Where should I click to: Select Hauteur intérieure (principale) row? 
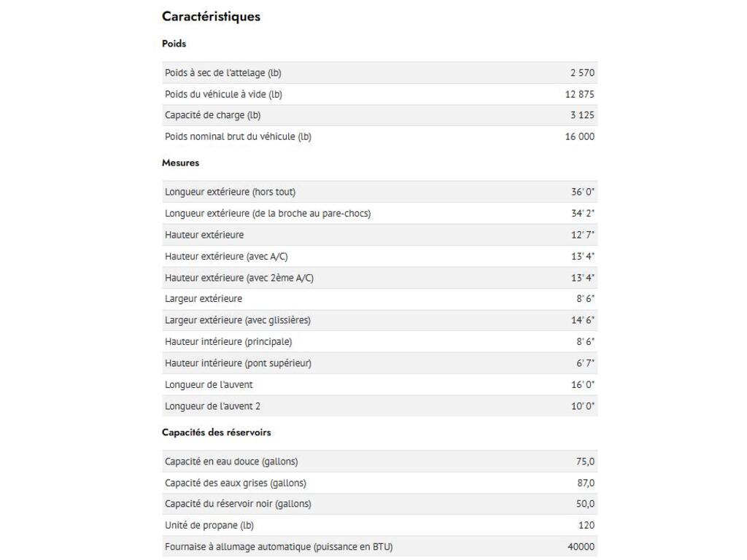tap(379, 342)
